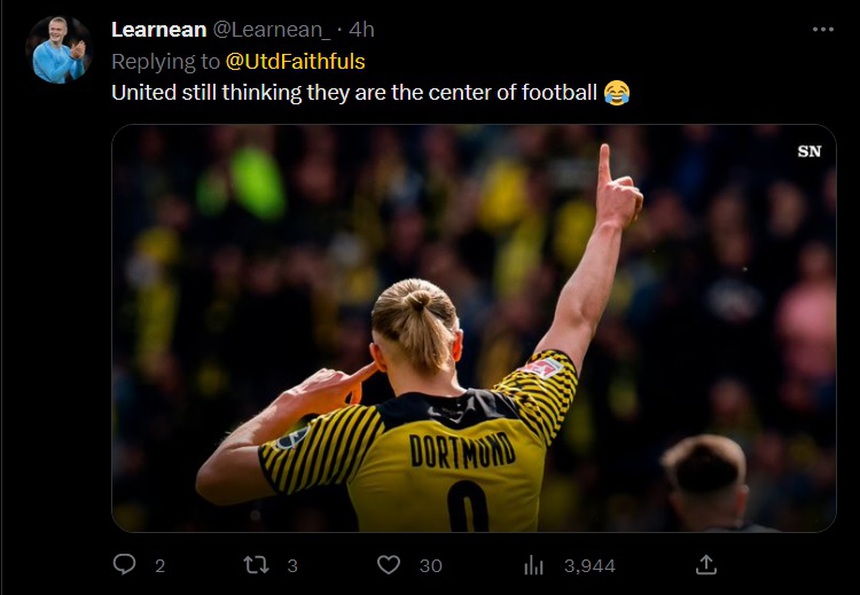Click the reply speech bubble icon

point(124,564)
